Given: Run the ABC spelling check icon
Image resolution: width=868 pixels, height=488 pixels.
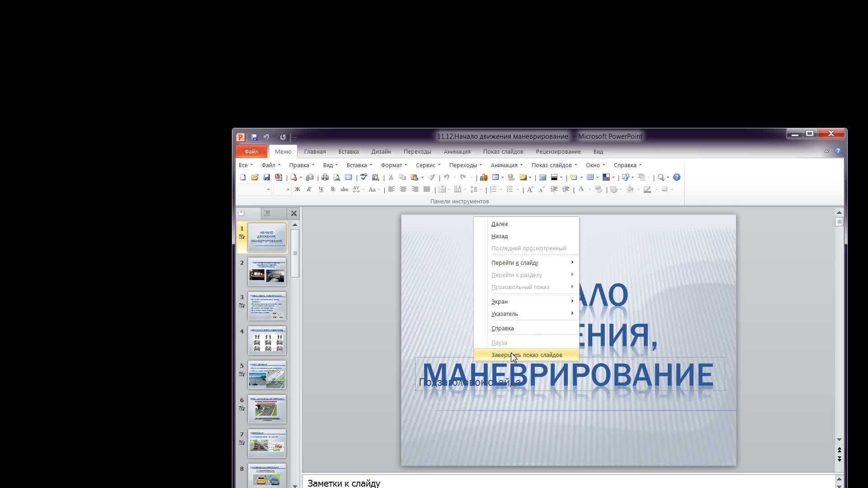Looking at the screenshot, I should tap(363, 177).
